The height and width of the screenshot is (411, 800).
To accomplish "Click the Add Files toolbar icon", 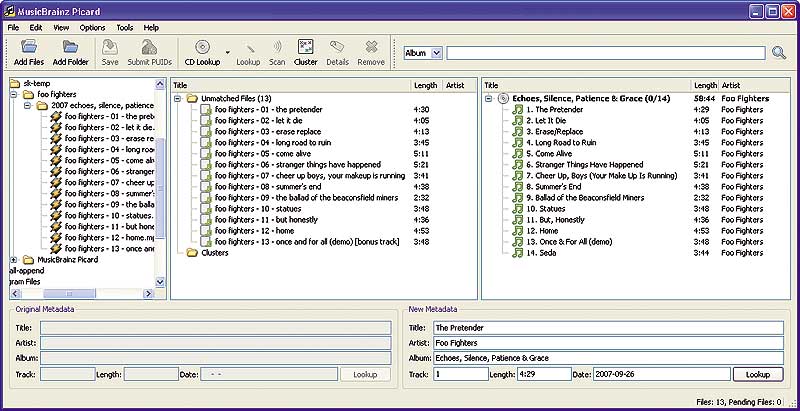I will (29, 47).
